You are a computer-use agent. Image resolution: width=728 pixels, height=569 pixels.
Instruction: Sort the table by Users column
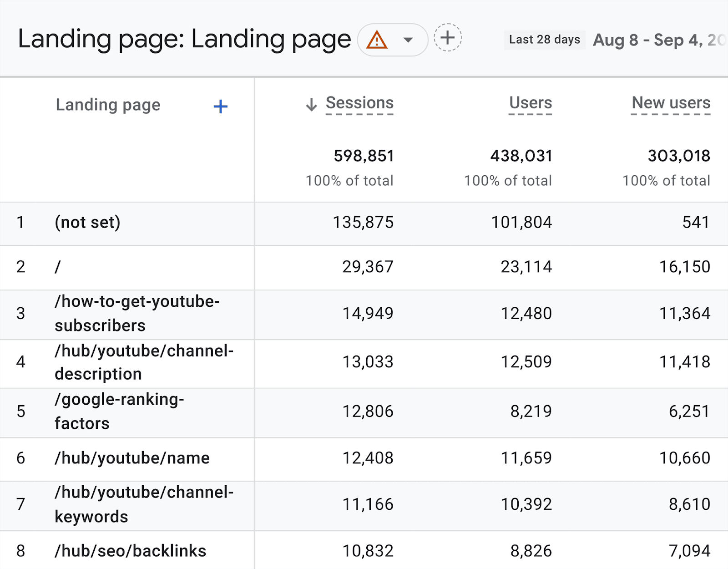point(530,103)
